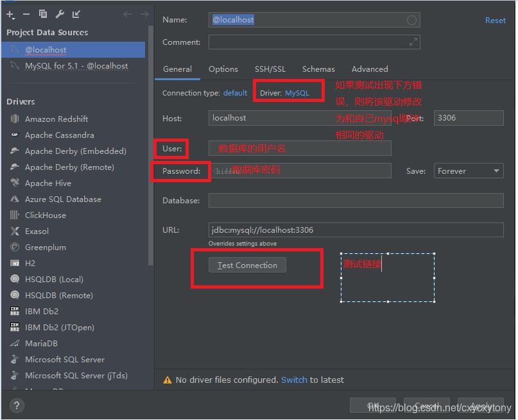Click the color circle in Name field
This screenshot has width=518, height=420.
click(x=411, y=20)
